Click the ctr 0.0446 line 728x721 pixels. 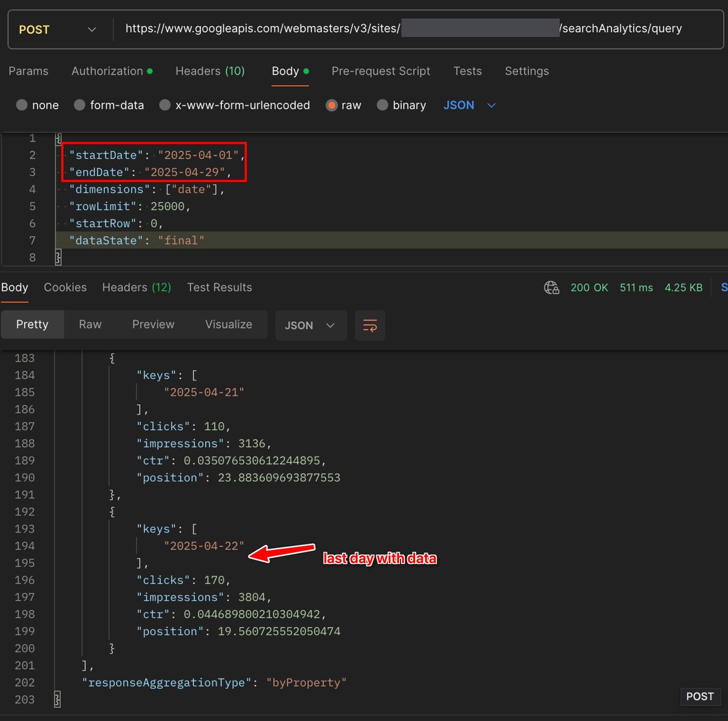pyautogui.click(x=232, y=614)
